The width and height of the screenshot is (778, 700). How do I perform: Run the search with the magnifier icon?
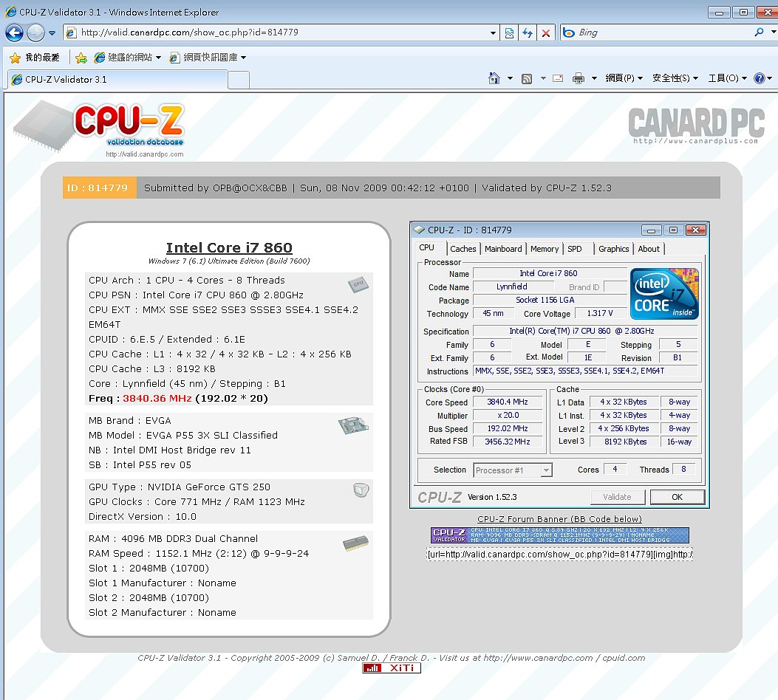tap(759, 32)
